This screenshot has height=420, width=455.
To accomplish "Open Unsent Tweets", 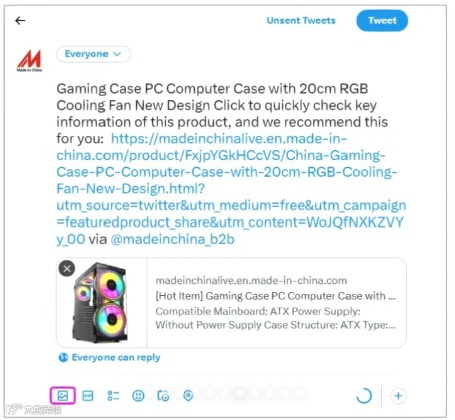I will (x=301, y=21).
